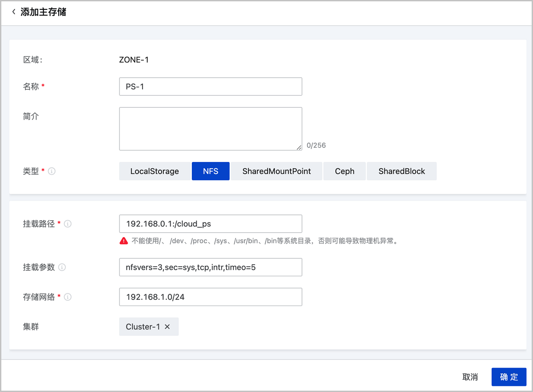Click the 挂载路径 mount path input
The height and width of the screenshot is (392, 533).
coord(211,224)
